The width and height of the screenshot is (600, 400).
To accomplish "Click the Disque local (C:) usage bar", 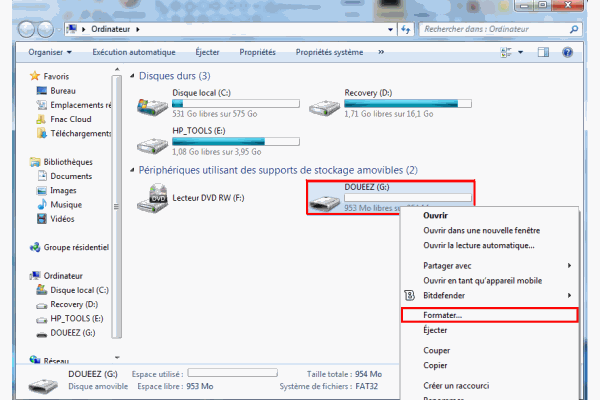I will 236,103.
